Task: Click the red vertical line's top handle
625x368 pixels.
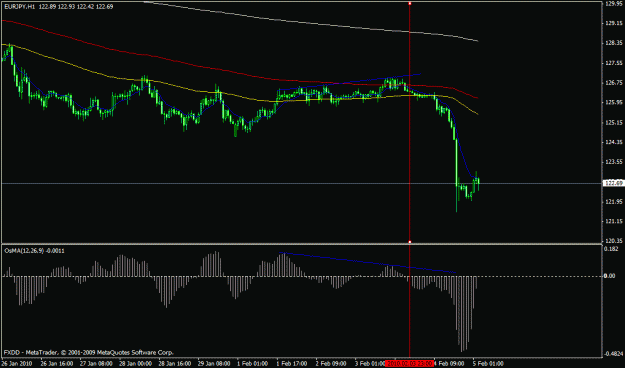Action: [x=410, y=3]
